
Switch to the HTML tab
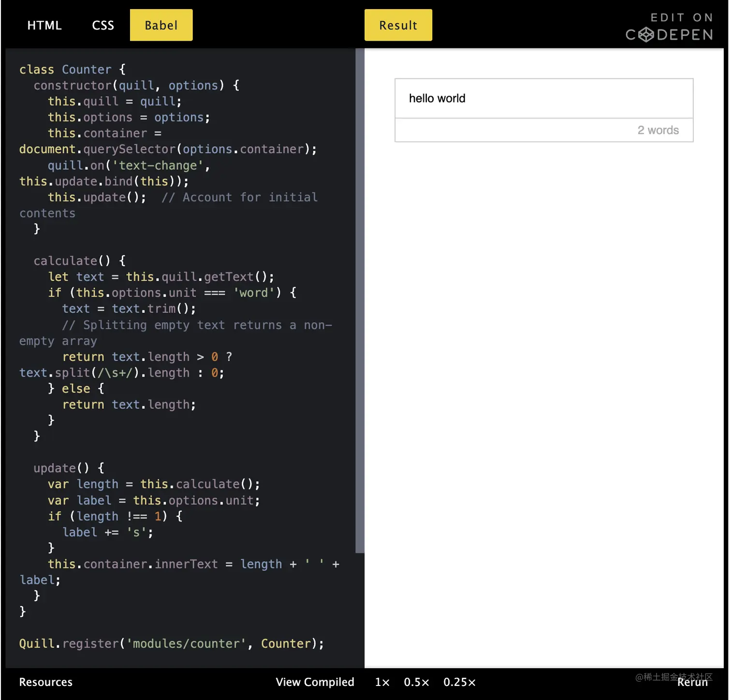pyautogui.click(x=44, y=25)
